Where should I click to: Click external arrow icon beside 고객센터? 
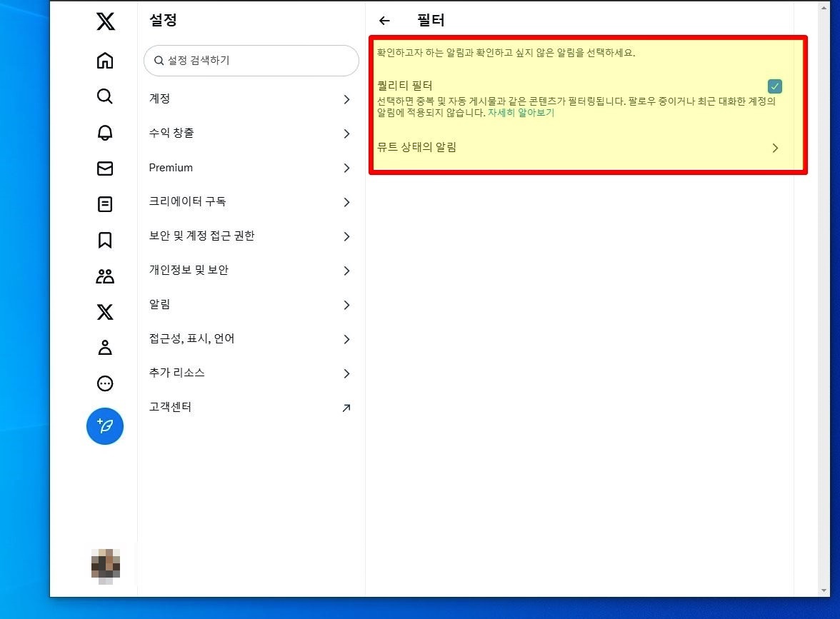pos(346,408)
